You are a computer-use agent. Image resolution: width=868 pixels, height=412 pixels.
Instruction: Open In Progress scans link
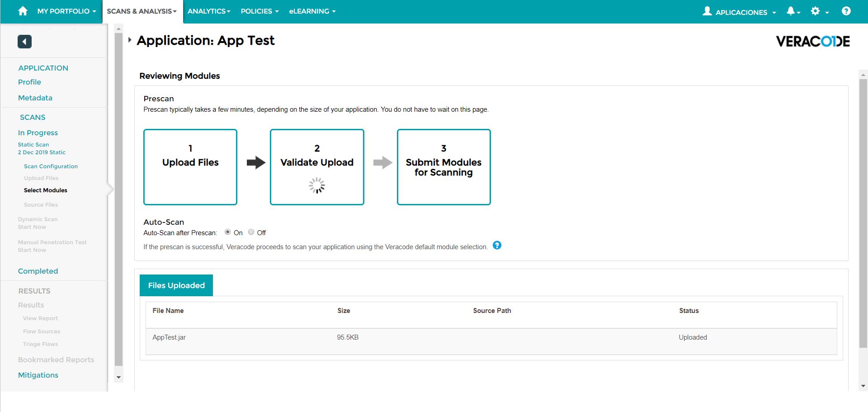click(38, 133)
